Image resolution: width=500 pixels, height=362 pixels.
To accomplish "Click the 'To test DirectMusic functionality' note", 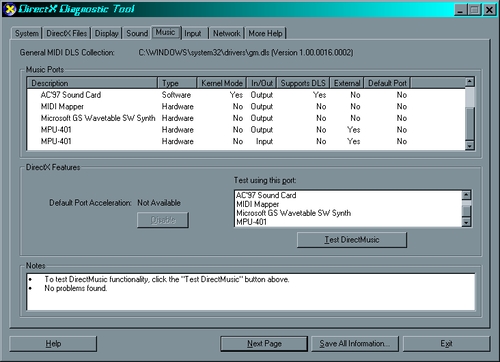I will tap(167, 279).
